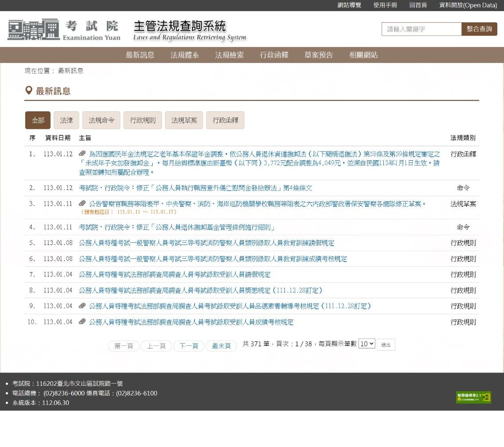Open the 法規檢索 menu in navigation bar

click(229, 55)
